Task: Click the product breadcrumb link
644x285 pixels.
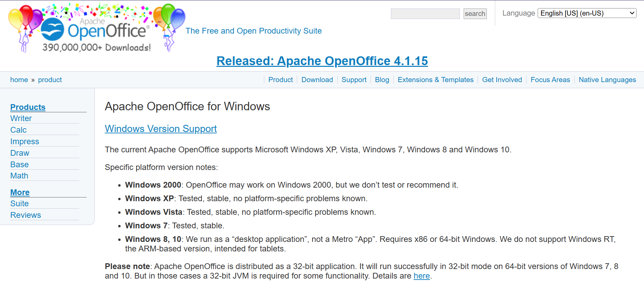Action: pos(50,80)
